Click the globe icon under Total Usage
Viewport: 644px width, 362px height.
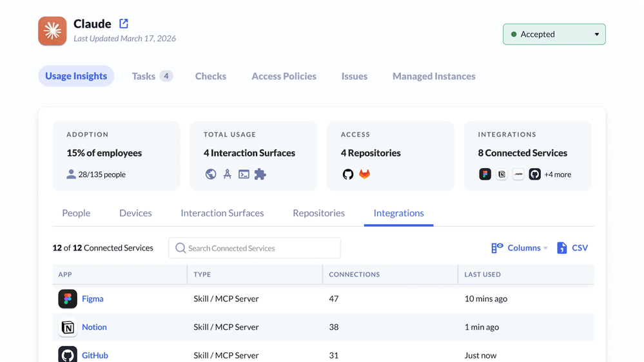click(211, 175)
